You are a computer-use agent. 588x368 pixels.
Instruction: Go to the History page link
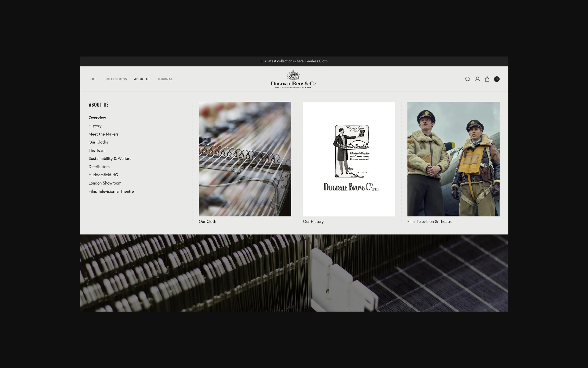[x=95, y=126]
